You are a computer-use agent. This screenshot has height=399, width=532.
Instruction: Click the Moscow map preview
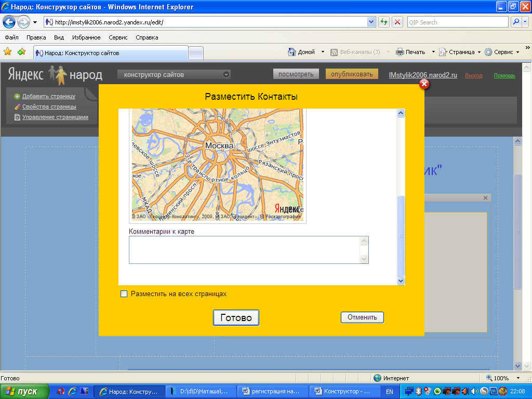[x=218, y=165]
